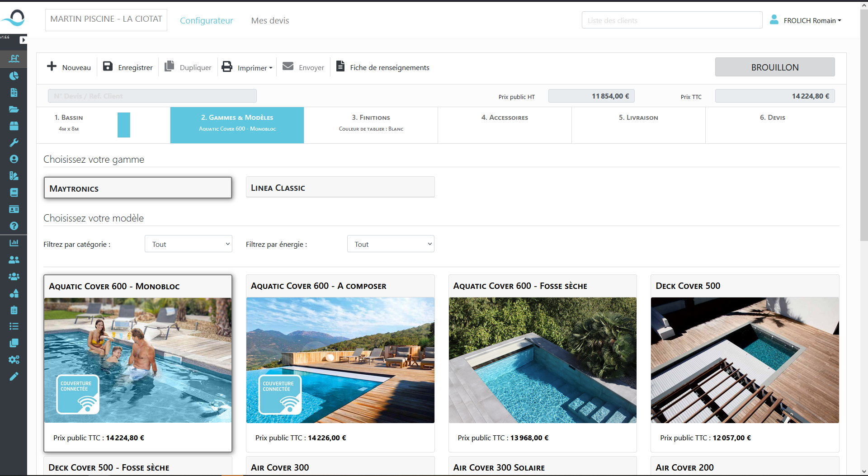The height and width of the screenshot is (476, 868).
Task: Choose the Deck Cover 500 model thumbnail
Action: [745, 360]
